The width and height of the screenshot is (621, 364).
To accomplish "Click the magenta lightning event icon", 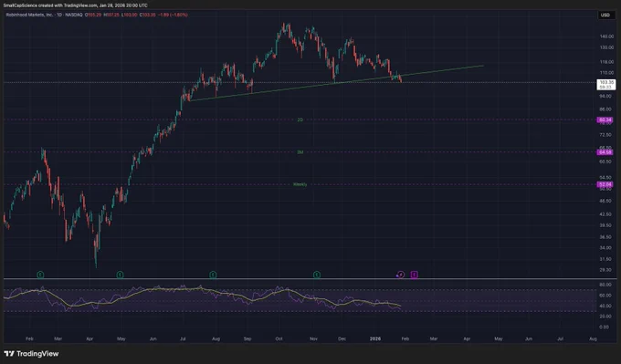I will pos(400,275).
